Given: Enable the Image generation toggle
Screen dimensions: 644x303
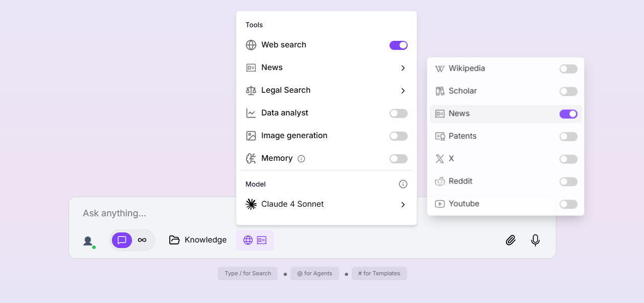Looking at the screenshot, I should 398,136.
